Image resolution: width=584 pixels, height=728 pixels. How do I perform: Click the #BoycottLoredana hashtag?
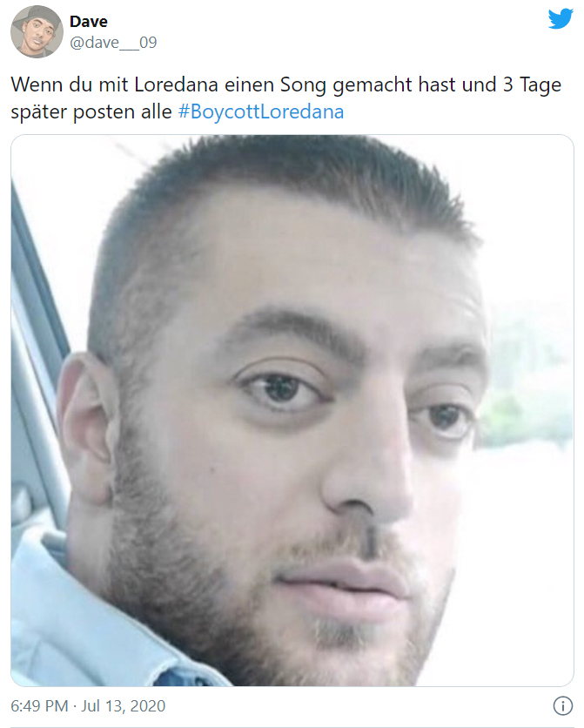coord(261,111)
